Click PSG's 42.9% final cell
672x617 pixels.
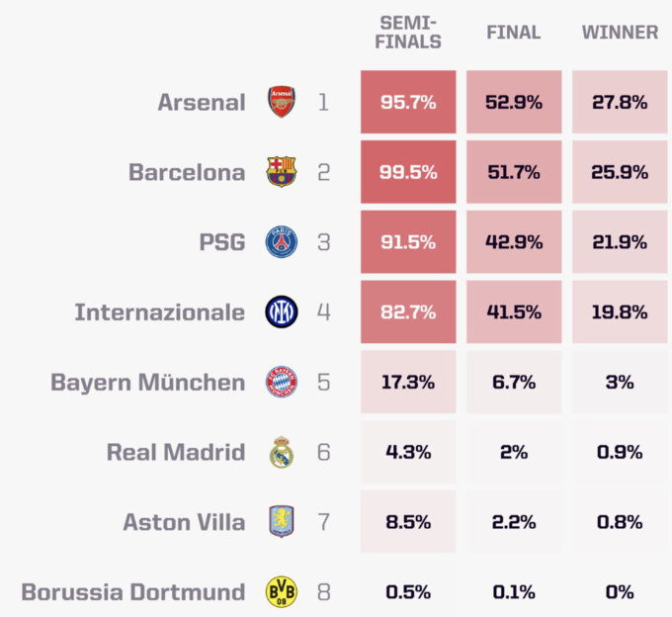(x=513, y=242)
